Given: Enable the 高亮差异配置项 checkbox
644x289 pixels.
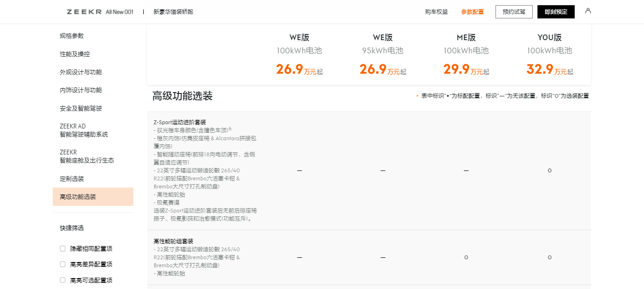Looking at the screenshot, I should 63,264.
